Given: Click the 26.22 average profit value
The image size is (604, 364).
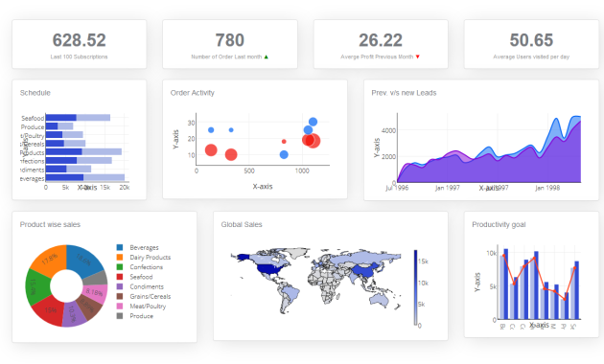Looking at the screenshot, I should (x=381, y=40).
